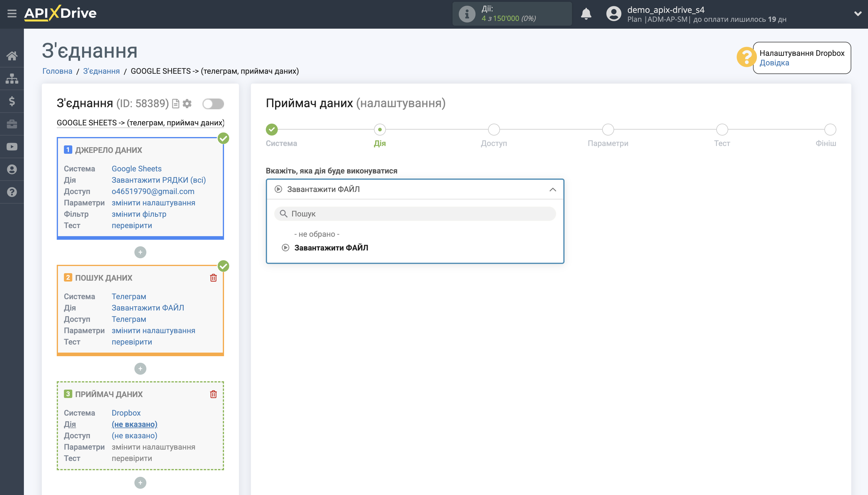Viewport: 868px width, 495px height.
Task: Click the copy document icon near ID
Action: pyautogui.click(x=176, y=103)
